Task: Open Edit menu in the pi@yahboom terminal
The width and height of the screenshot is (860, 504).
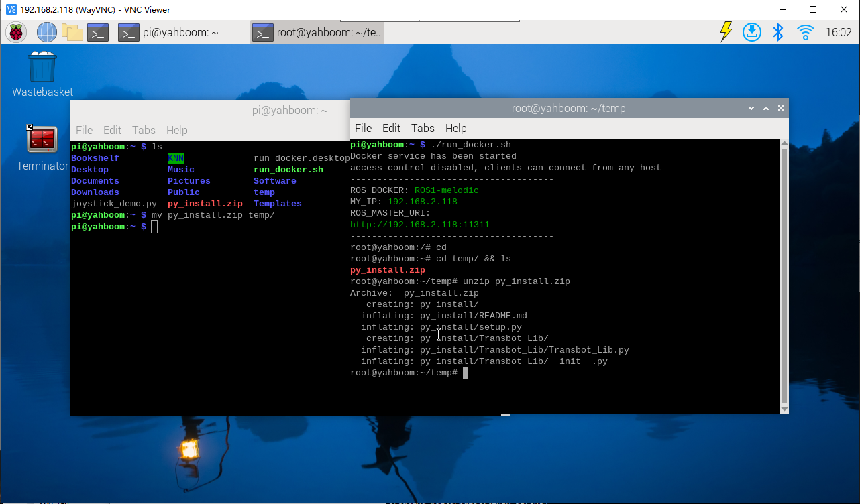Action: [112, 130]
